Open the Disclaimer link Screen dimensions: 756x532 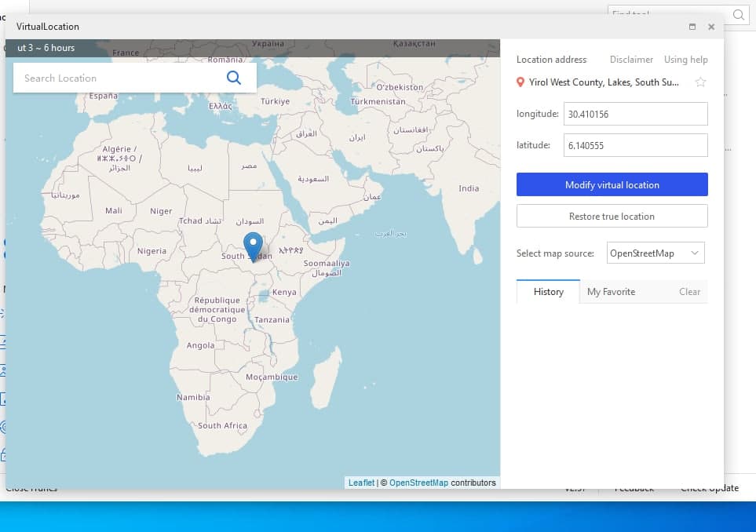(x=631, y=60)
